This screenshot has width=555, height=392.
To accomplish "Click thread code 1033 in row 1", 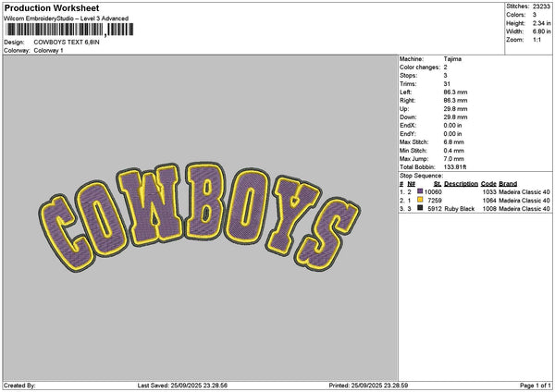I will click(x=489, y=192).
